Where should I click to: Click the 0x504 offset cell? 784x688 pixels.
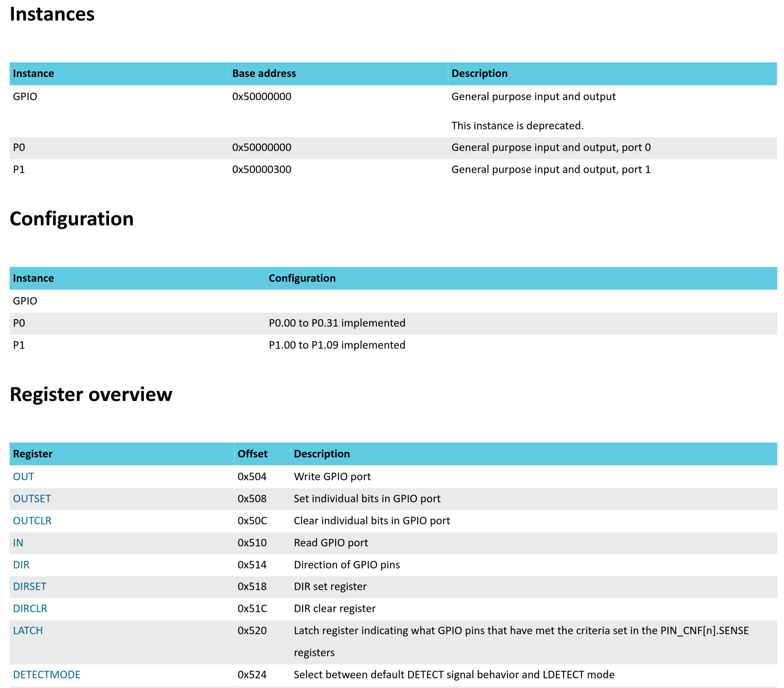coord(252,476)
